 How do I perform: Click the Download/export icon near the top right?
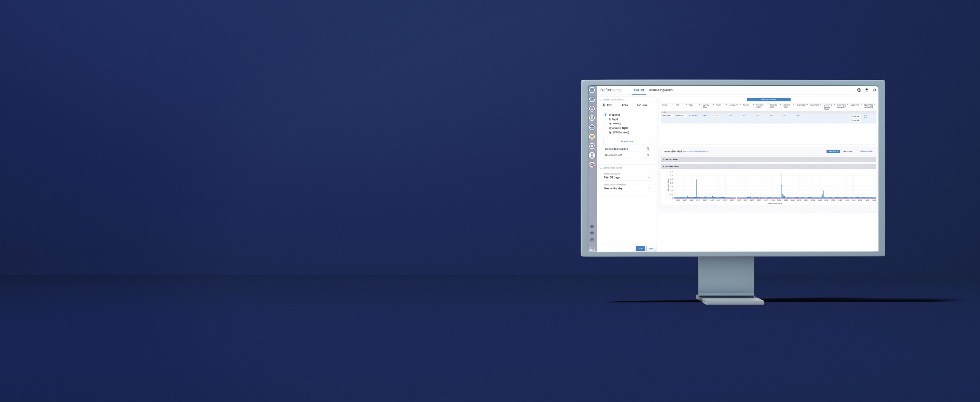point(867,90)
